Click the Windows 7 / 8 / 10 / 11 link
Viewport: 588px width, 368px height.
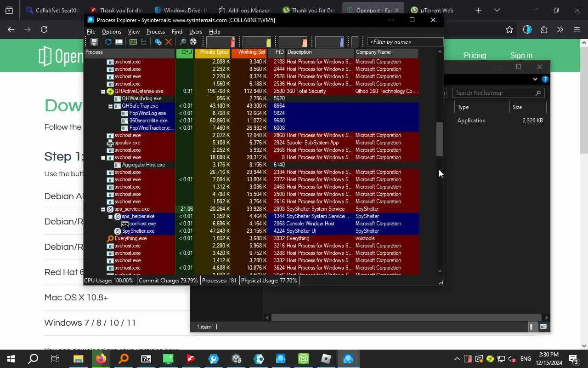[90, 323]
